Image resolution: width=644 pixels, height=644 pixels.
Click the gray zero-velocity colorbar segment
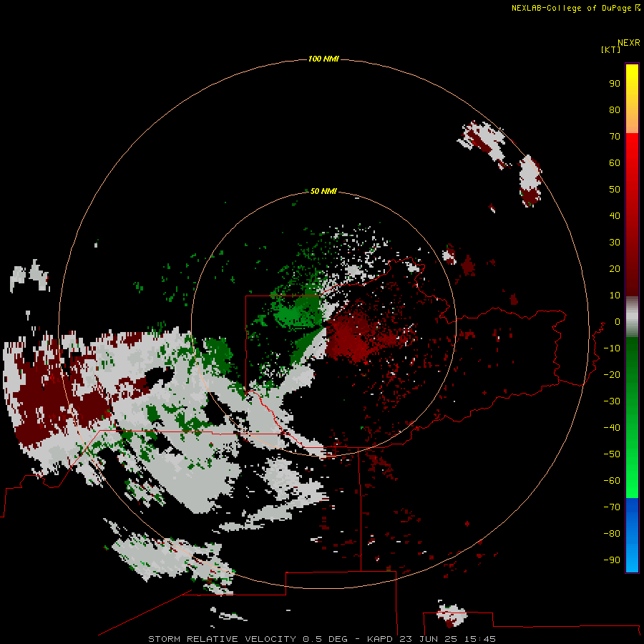click(x=632, y=317)
